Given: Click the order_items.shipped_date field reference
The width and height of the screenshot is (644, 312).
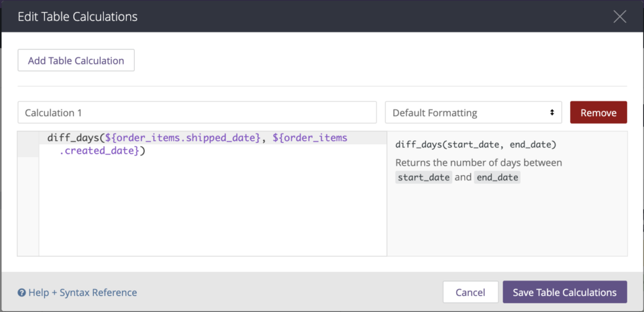Looking at the screenshot, I should coord(183,138).
